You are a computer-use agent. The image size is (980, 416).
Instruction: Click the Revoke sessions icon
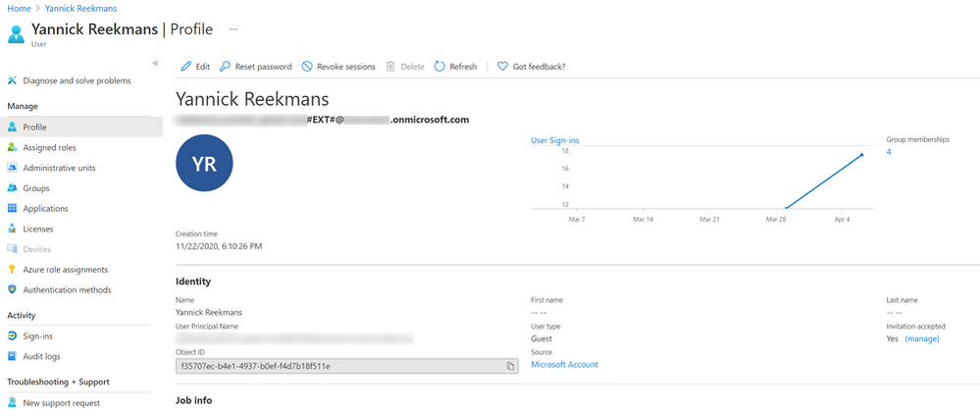[307, 67]
